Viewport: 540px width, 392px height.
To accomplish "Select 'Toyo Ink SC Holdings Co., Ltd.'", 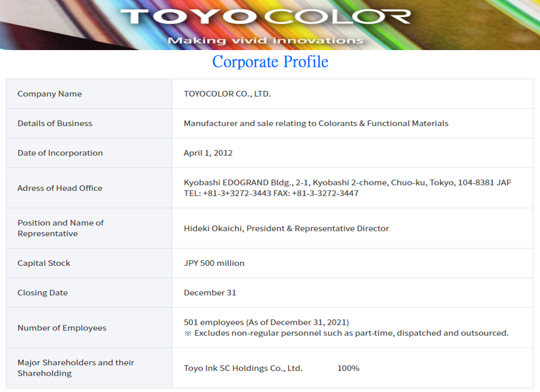I will coord(243,368).
